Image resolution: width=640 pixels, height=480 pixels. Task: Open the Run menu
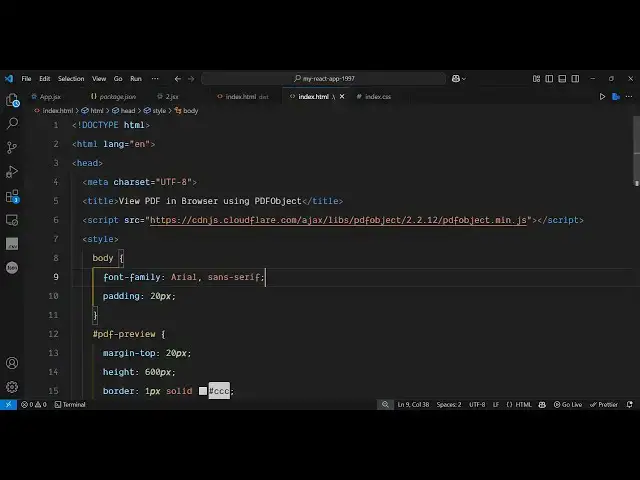[x=136, y=78]
